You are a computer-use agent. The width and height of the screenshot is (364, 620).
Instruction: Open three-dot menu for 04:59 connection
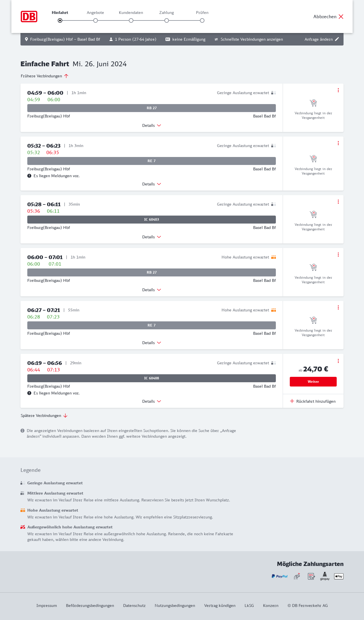(x=338, y=90)
